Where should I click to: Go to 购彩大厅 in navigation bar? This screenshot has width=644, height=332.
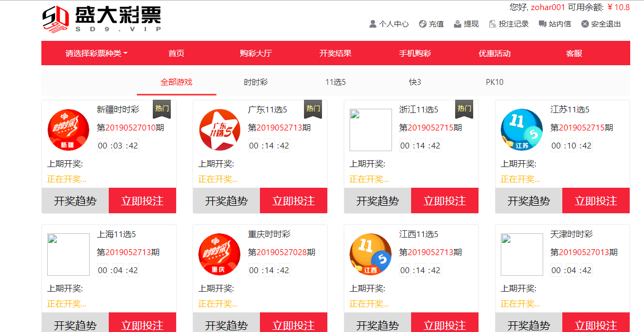(x=256, y=54)
